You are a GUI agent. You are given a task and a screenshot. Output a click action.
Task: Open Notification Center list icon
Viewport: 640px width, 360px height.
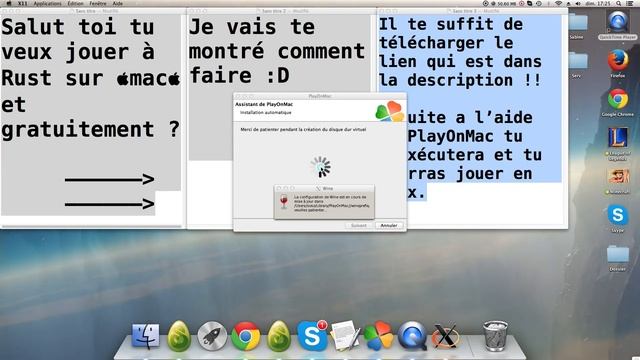tap(630, 3)
